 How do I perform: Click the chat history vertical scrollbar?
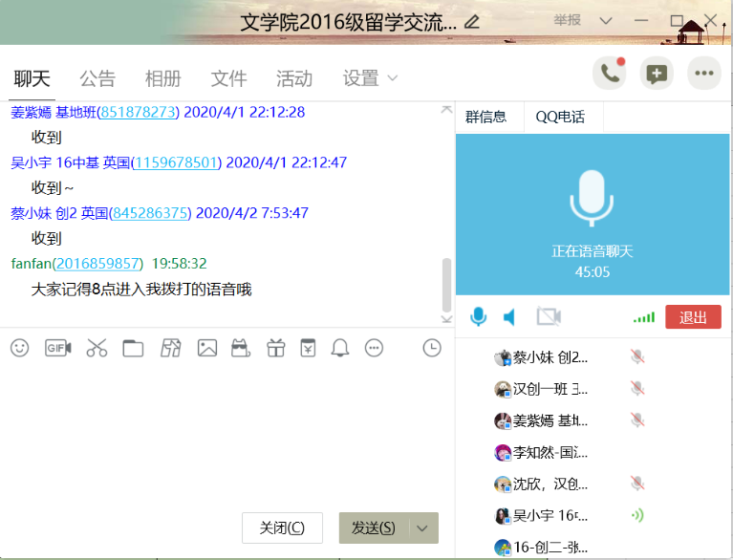pos(446,283)
